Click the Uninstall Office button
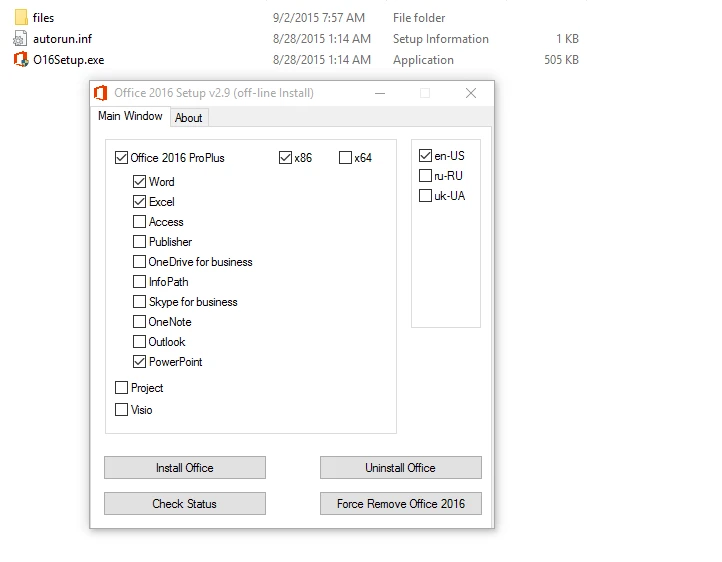 coord(401,468)
